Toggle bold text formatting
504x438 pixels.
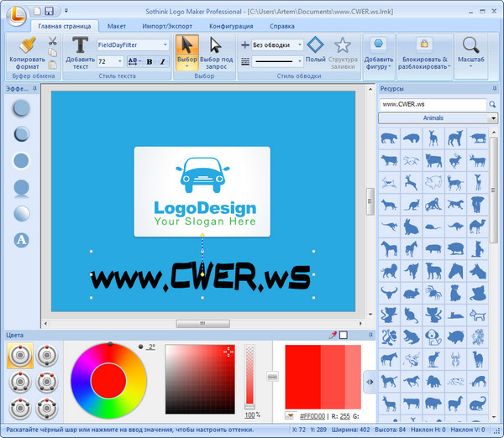click(x=149, y=61)
